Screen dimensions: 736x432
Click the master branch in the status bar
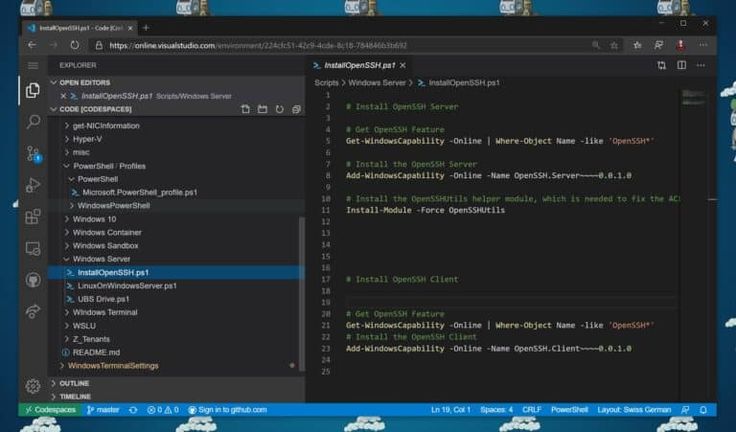[103, 410]
